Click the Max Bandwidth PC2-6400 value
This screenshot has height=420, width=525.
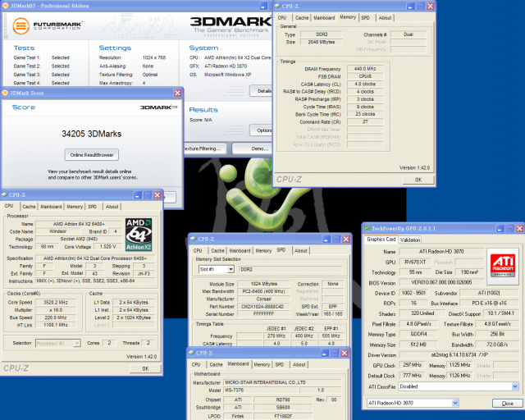262,291
